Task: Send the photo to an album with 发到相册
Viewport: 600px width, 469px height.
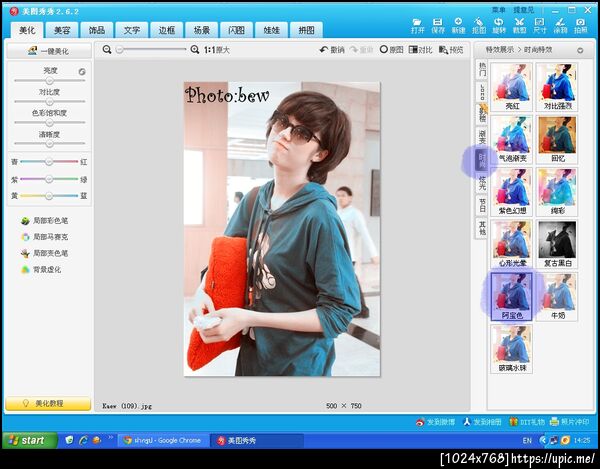Action: point(482,422)
